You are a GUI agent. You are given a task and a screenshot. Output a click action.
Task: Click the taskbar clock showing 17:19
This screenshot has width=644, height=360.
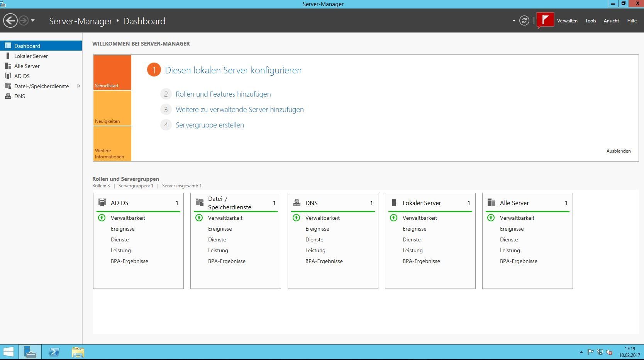pos(630,352)
